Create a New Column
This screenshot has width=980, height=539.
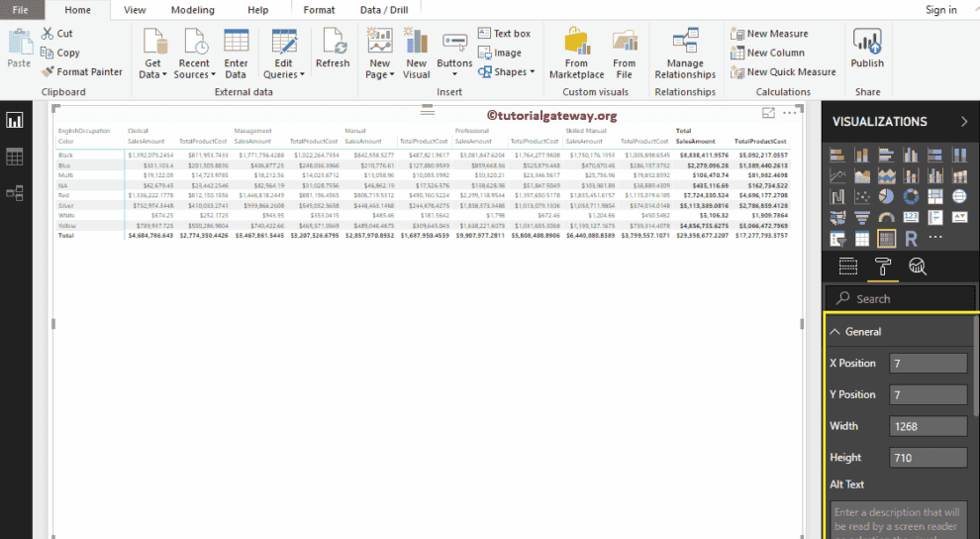coord(767,54)
